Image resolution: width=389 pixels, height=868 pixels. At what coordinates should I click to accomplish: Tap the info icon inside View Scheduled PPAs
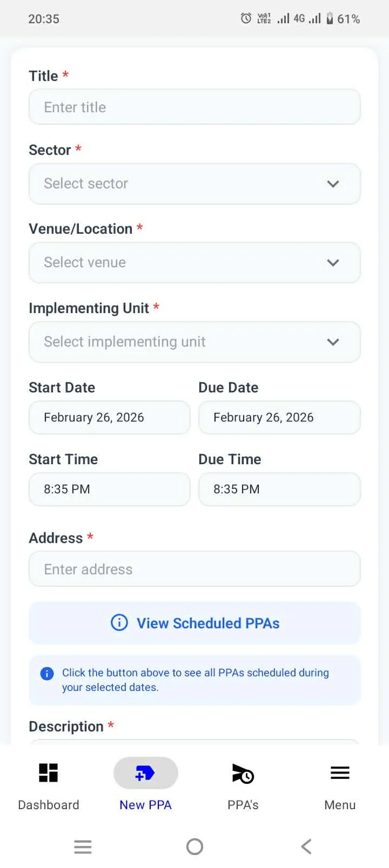[x=119, y=622]
